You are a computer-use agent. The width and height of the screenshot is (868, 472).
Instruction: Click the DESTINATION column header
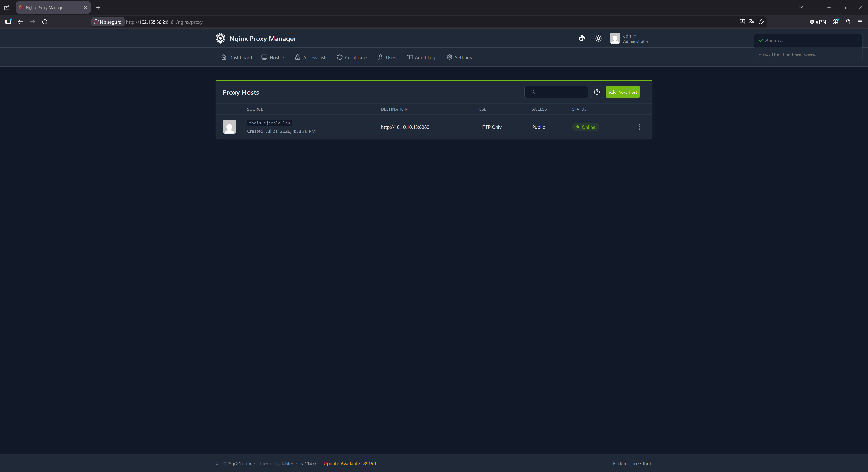394,109
